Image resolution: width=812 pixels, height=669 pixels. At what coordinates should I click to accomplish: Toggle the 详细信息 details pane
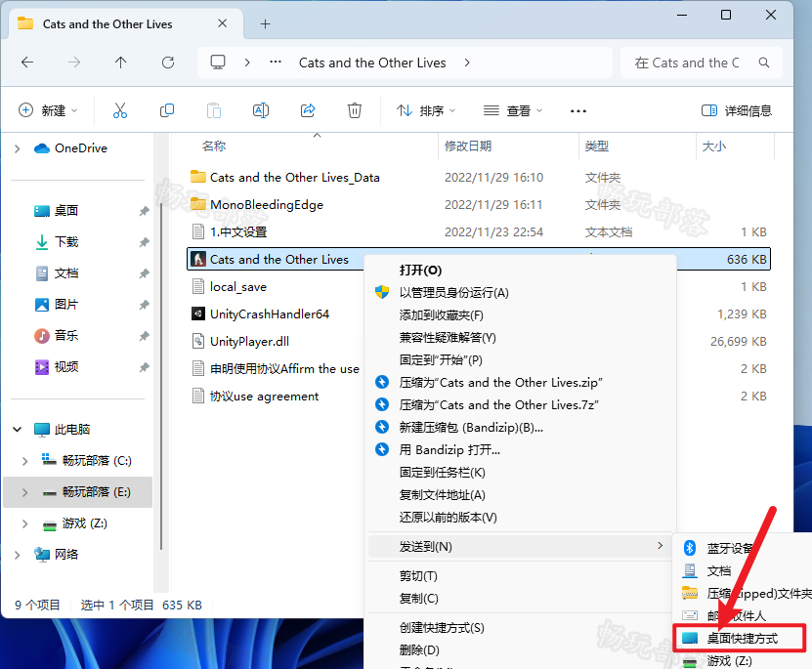737,110
